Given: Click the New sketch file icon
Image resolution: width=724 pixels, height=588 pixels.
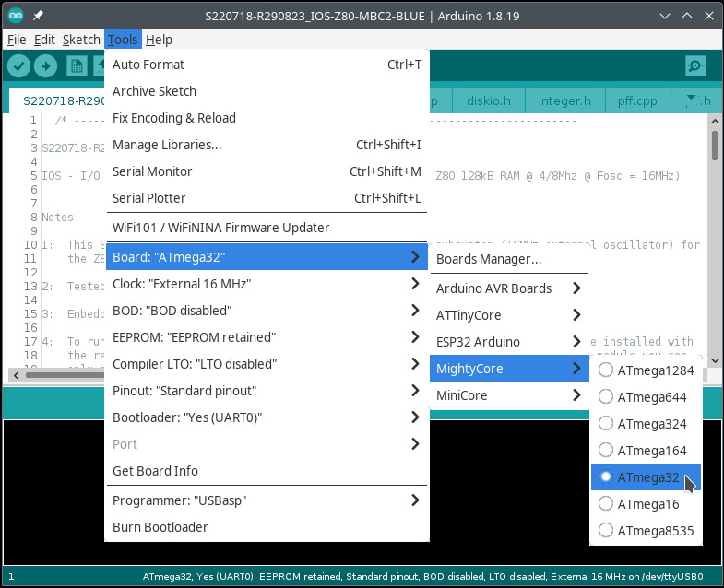Looking at the screenshot, I should [x=77, y=66].
